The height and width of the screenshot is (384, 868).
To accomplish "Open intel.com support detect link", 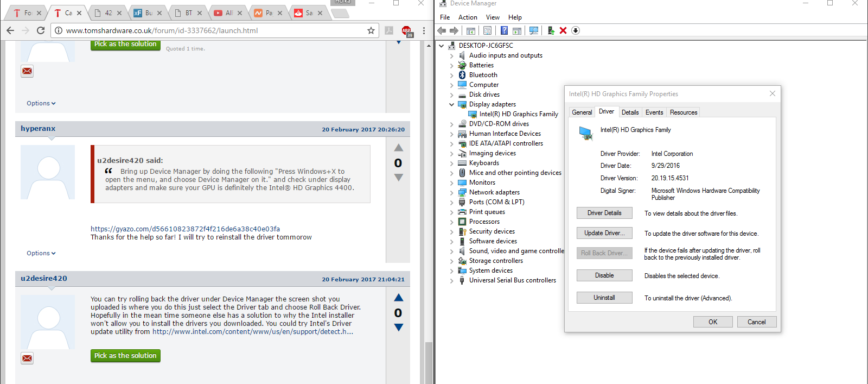I will click(x=253, y=332).
